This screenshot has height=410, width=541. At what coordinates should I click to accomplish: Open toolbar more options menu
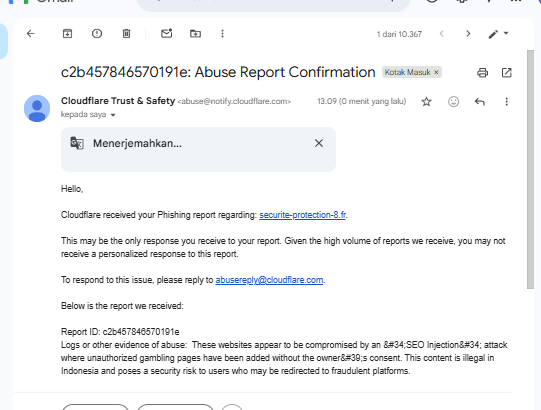(x=223, y=34)
